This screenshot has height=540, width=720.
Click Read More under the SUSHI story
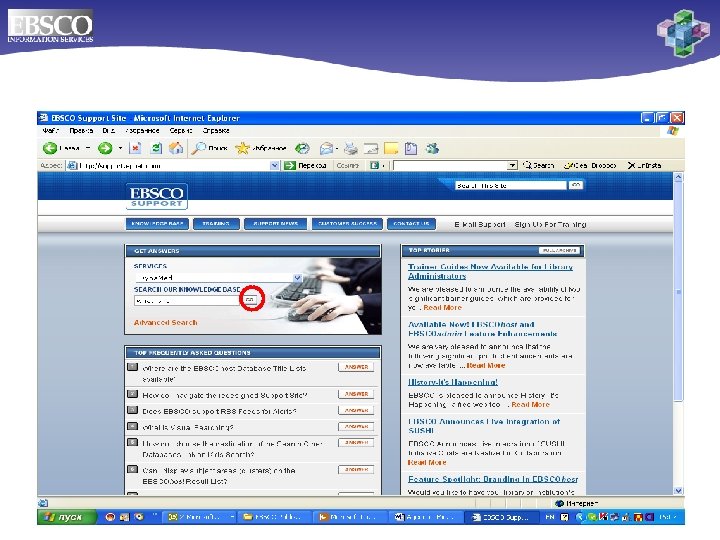coord(427,462)
